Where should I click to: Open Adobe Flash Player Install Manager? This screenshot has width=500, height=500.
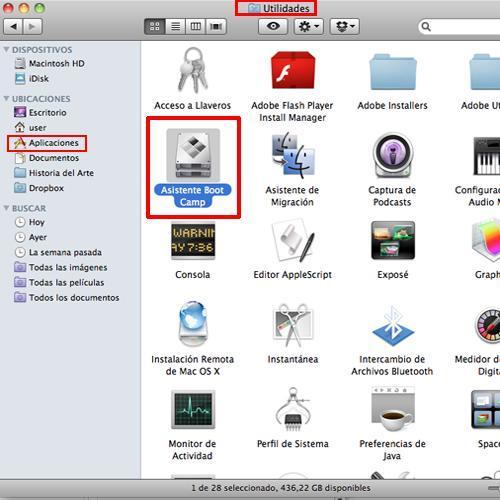pos(293,71)
